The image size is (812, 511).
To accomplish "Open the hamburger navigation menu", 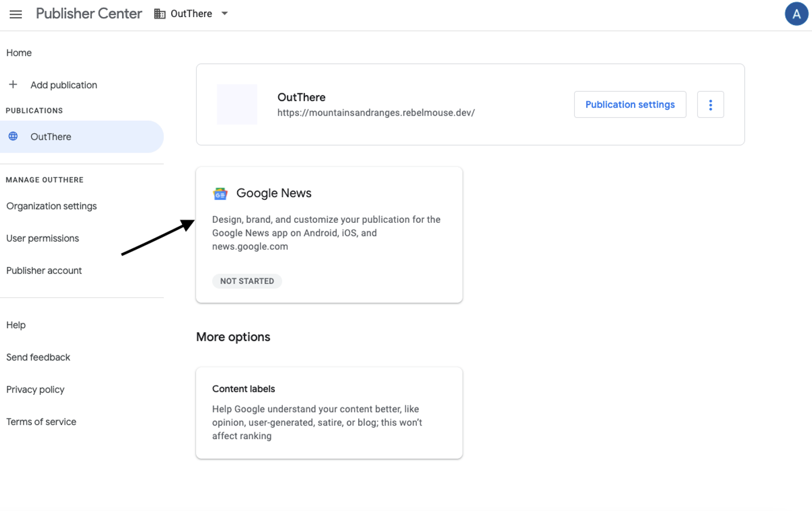I will pyautogui.click(x=15, y=14).
